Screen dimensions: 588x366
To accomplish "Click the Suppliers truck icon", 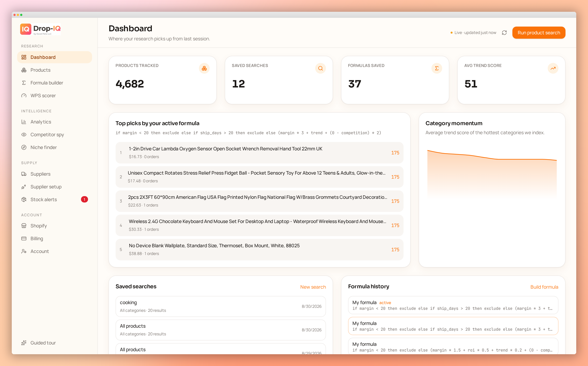I will click(x=24, y=174).
